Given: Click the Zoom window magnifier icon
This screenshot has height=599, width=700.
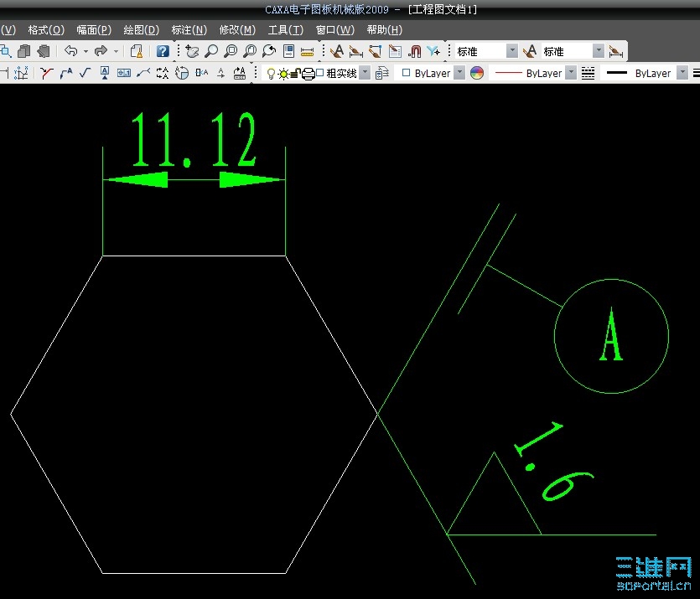Looking at the screenshot, I should click(231, 51).
